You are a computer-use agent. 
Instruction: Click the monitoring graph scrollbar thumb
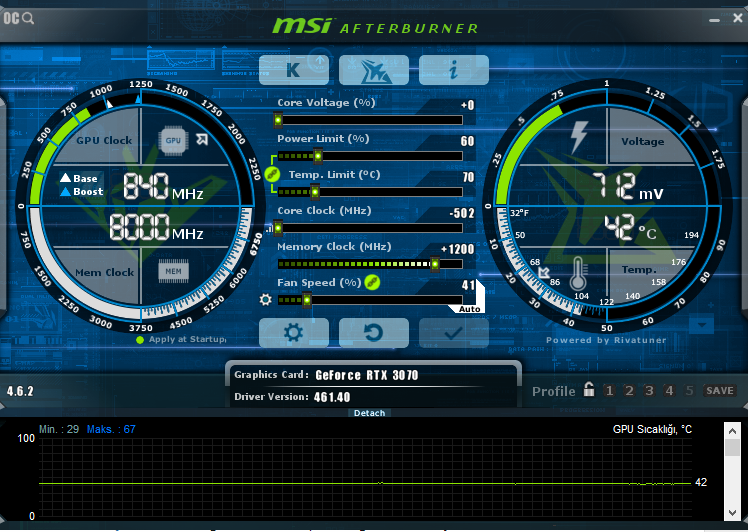[732, 448]
